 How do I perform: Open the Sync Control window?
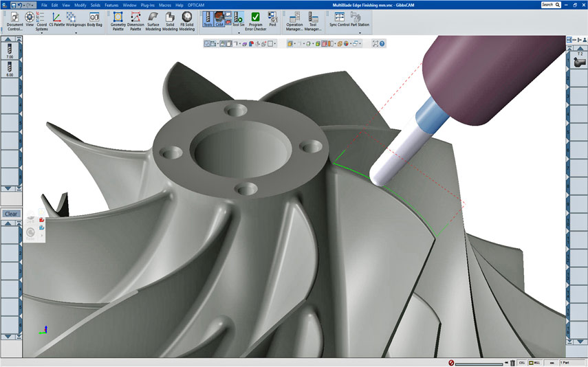339,19
